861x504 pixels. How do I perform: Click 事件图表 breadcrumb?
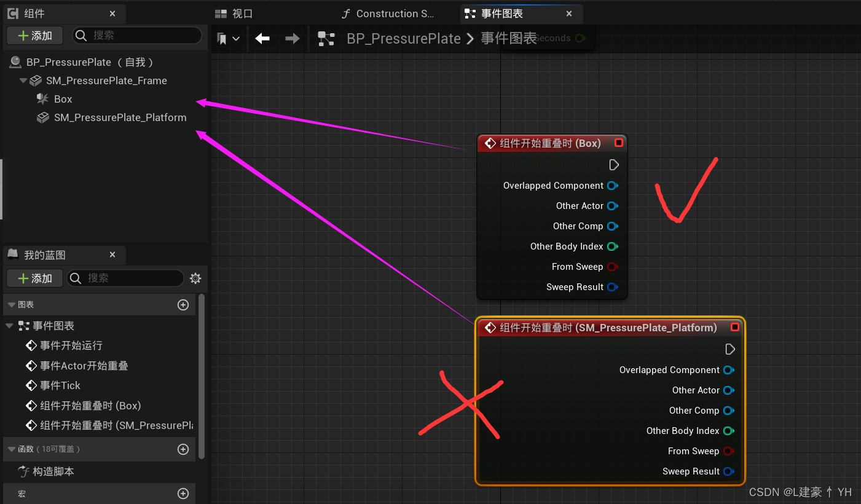(x=509, y=39)
